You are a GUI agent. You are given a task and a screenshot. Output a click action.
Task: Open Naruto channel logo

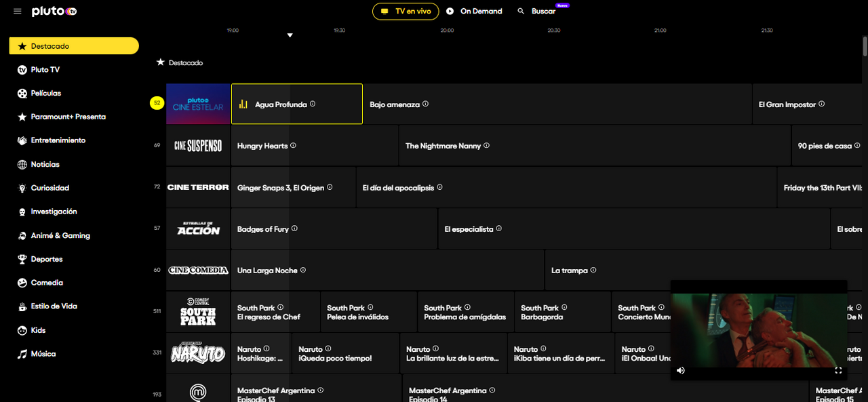click(198, 353)
